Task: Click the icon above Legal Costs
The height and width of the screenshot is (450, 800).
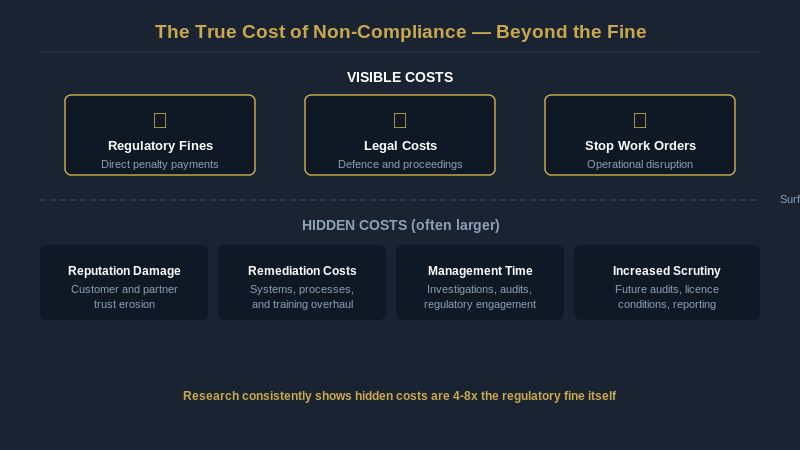Action: (400, 120)
